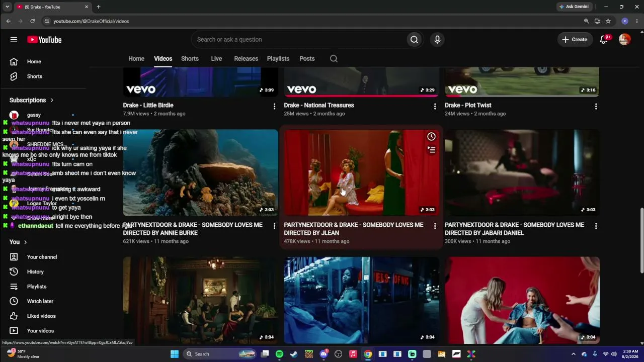Switch to the Releases tab
Viewport: 644px width, 362px height.
tap(246, 59)
